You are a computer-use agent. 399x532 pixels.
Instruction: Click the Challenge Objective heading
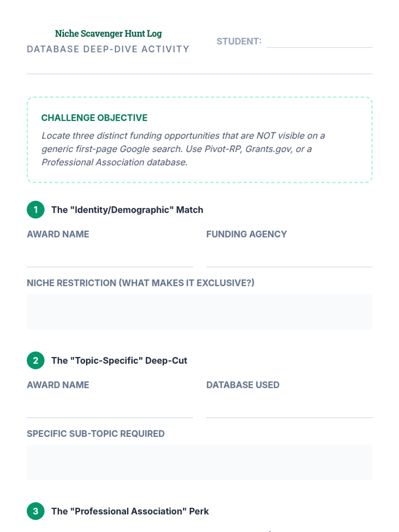[x=94, y=118]
